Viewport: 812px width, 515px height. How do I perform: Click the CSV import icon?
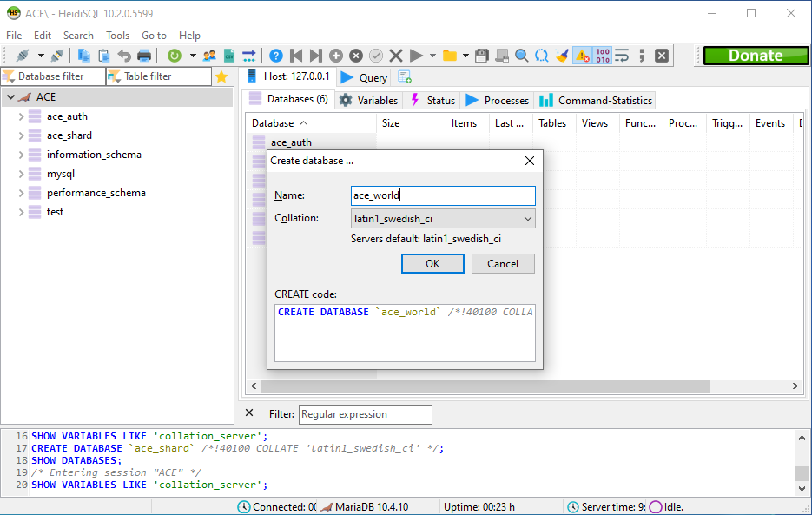[229, 56]
